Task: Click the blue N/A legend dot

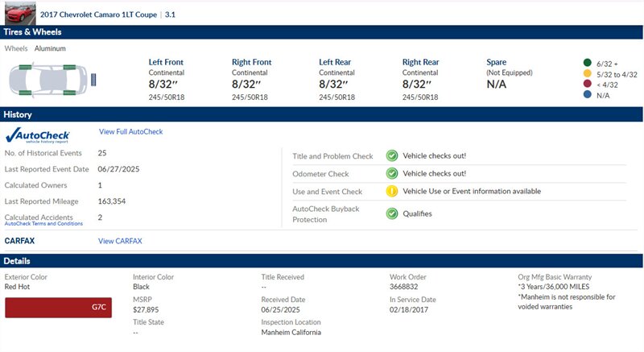Action: (588, 94)
